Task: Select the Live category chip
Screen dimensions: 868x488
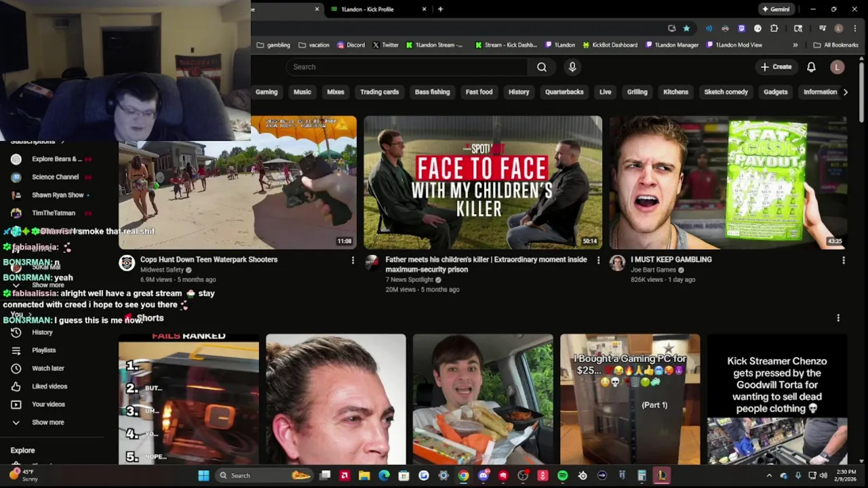Action: tap(606, 92)
